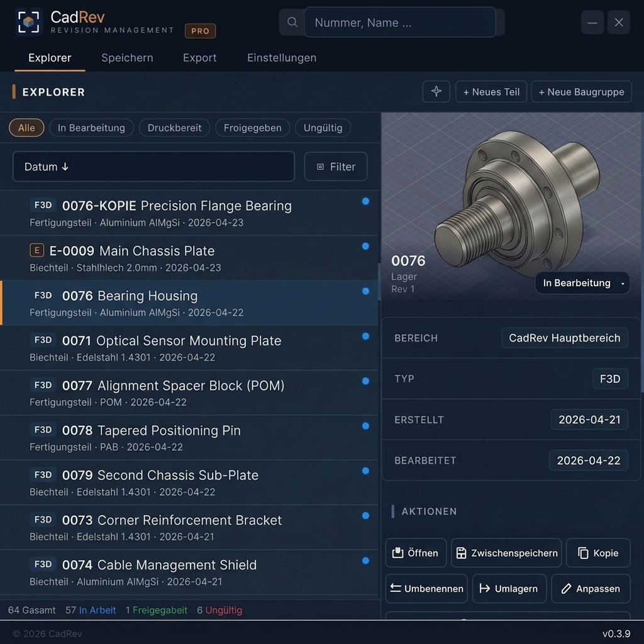This screenshot has width=644, height=644.
Task: Click 57 In Arbeit status count
Action: tap(91, 610)
